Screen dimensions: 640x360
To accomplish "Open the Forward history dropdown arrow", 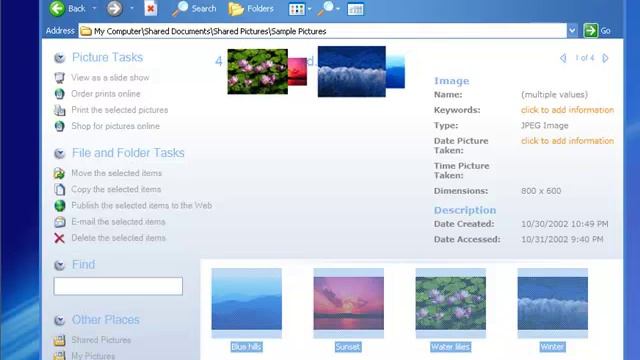I will coord(132,9).
